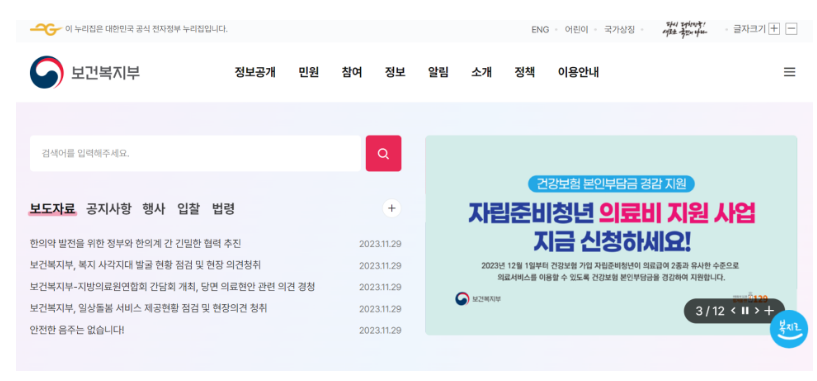Click the plus button beside news tabs
The image size is (817, 381).
point(392,208)
